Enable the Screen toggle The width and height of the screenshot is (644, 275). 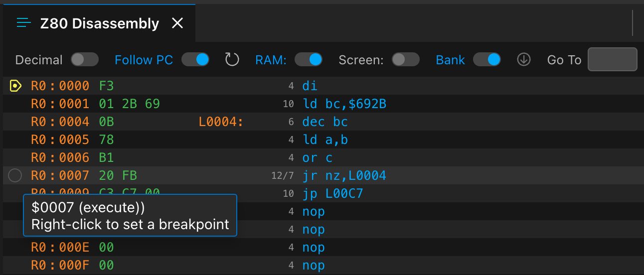pos(406,60)
